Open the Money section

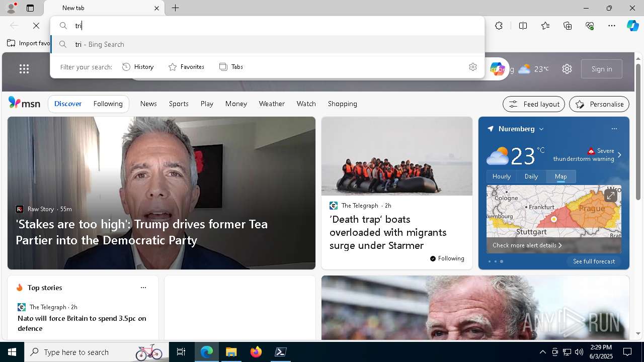click(x=236, y=104)
